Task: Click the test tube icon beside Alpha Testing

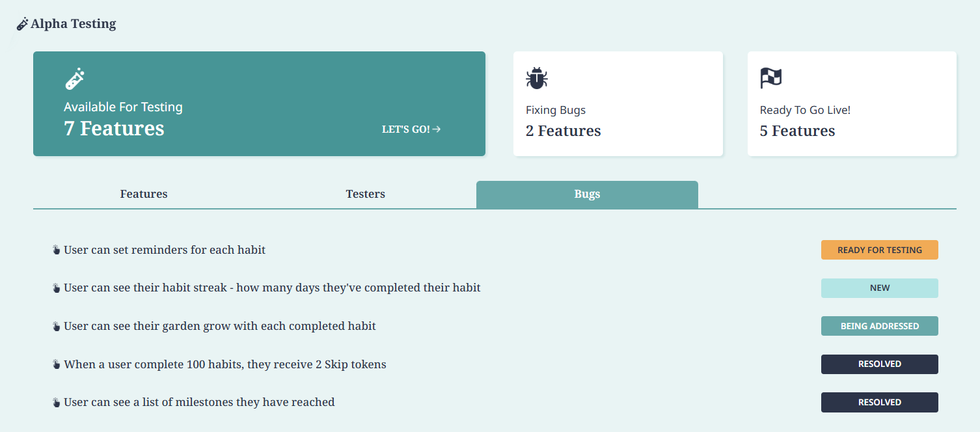Action: point(22,24)
